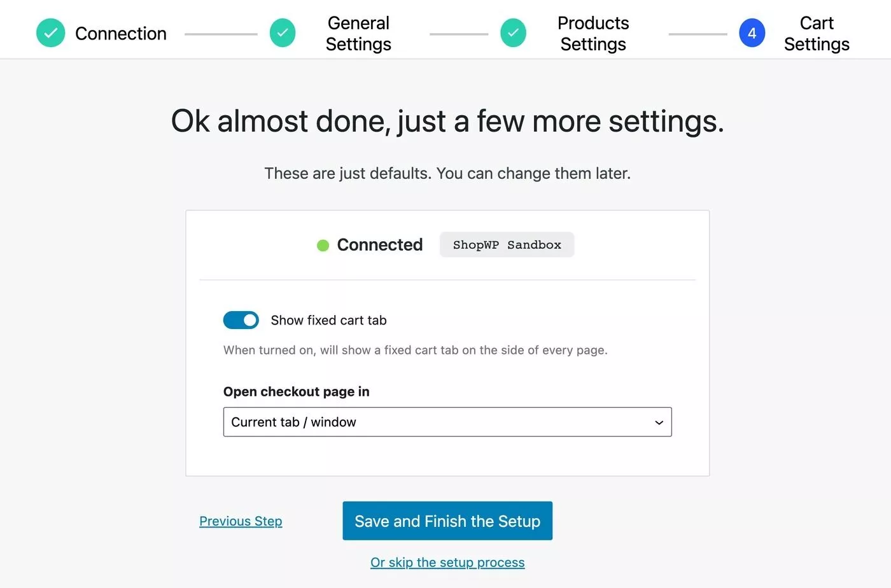Toggle the Show fixed cart tab switch
This screenshot has height=588, width=891.
tap(241, 320)
